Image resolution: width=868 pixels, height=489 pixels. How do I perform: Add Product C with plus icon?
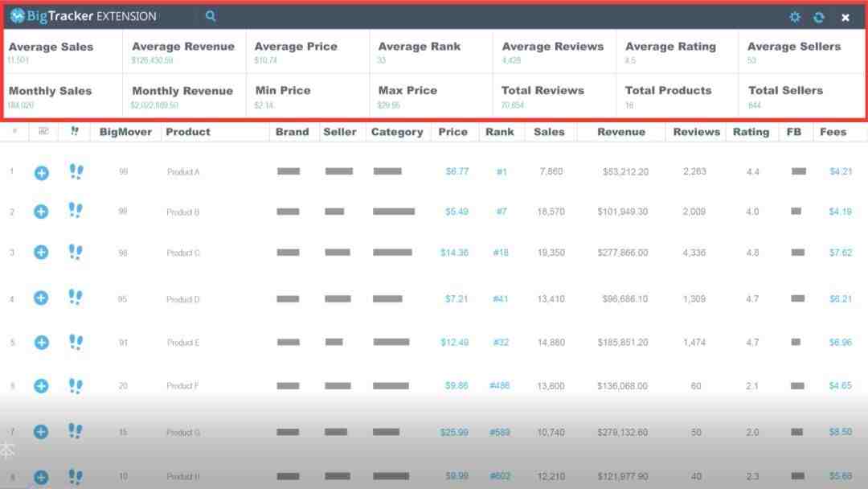point(41,253)
